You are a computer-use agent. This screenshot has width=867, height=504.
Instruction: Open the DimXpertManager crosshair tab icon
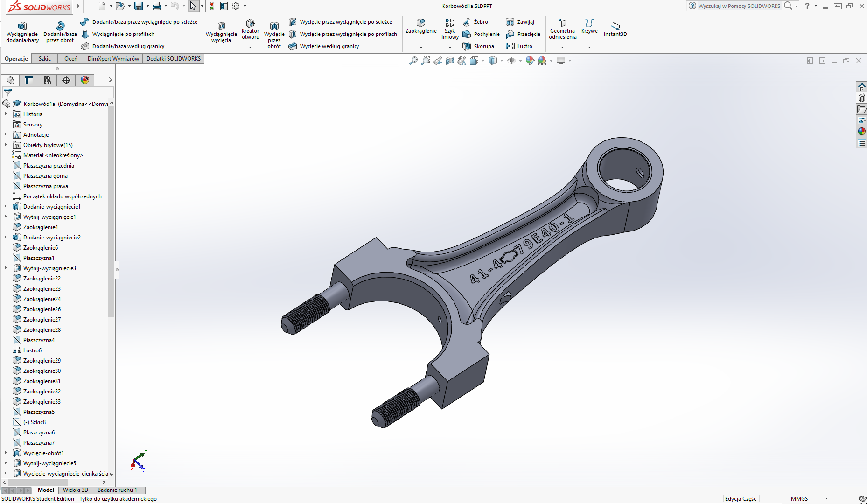click(66, 80)
